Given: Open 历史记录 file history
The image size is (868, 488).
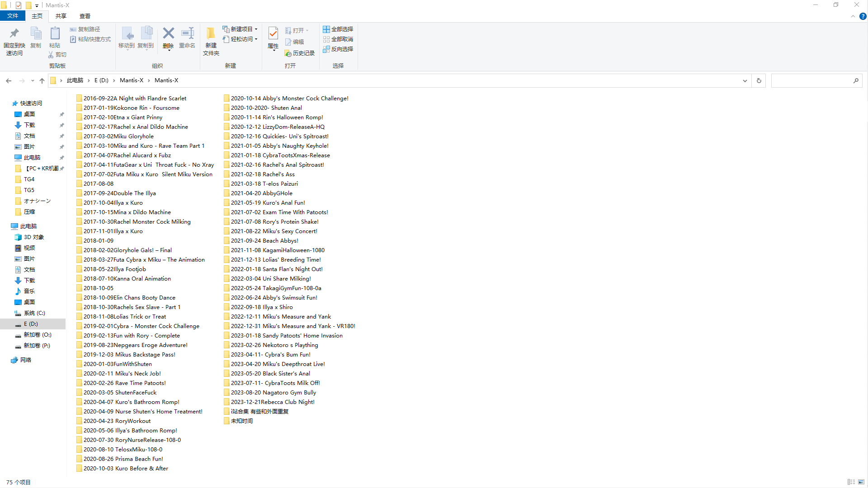Looking at the screenshot, I should 299,53.
